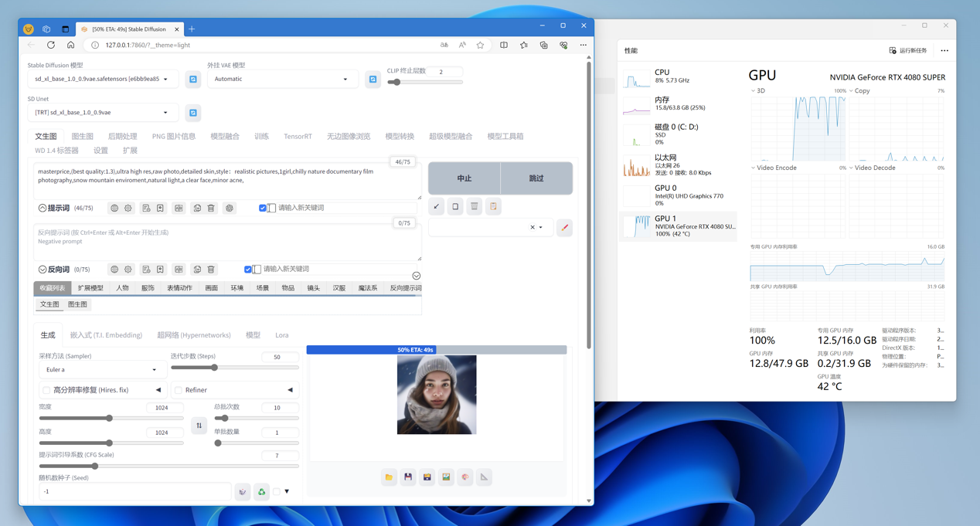Toggle the checkbox beside the prompt keyword input
The height and width of the screenshot is (526, 980).
pos(263,209)
